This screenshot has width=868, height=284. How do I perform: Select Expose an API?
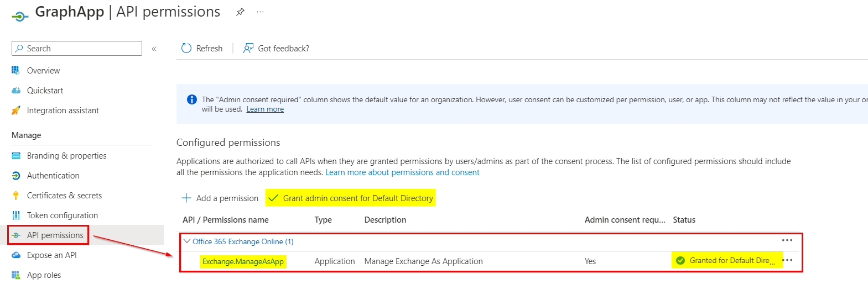(x=51, y=255)
